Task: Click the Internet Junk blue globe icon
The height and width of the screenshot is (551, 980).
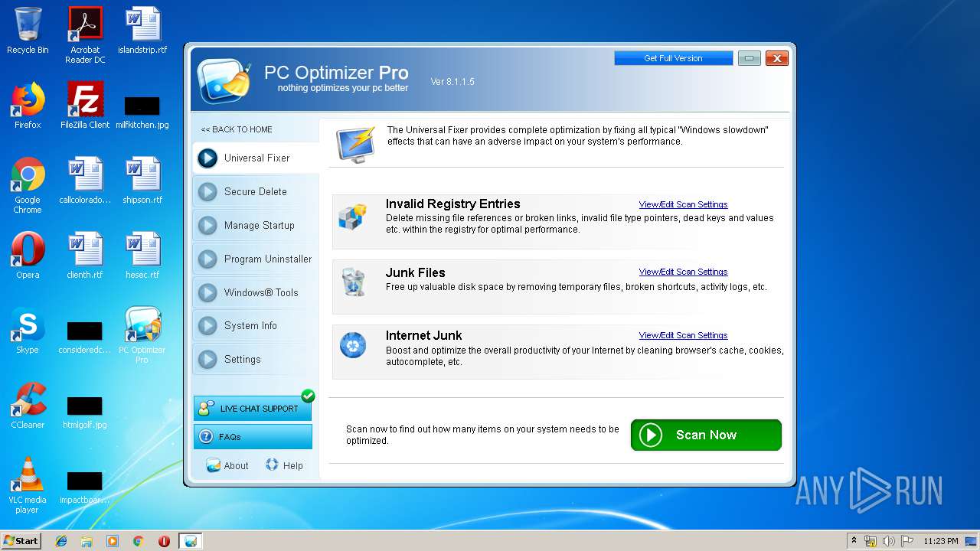Action: [353, 346]
